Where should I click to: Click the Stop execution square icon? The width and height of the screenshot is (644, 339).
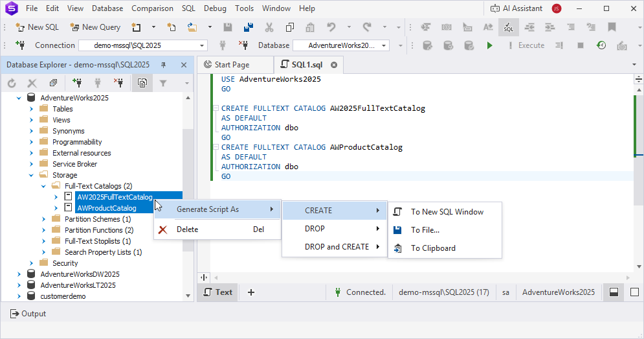(581, 45)
